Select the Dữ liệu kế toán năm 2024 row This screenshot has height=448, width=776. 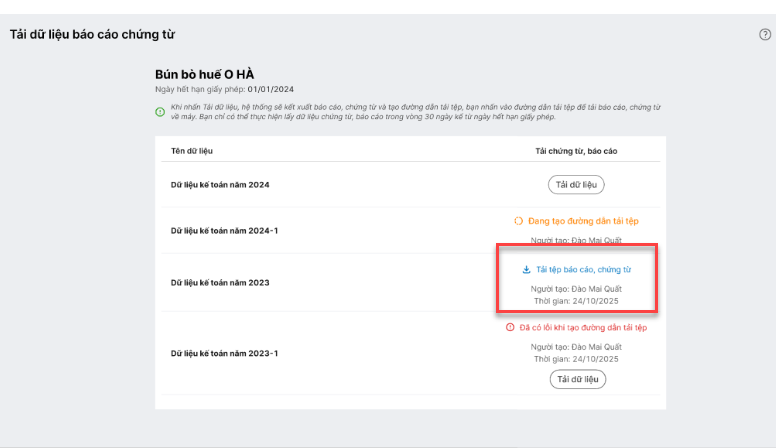pos(219,185)
